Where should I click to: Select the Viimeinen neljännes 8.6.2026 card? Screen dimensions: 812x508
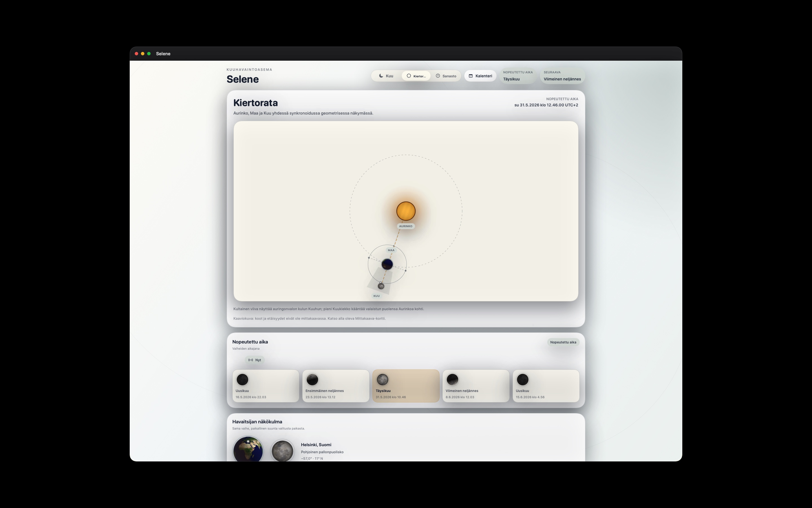[x=476, y=386]
